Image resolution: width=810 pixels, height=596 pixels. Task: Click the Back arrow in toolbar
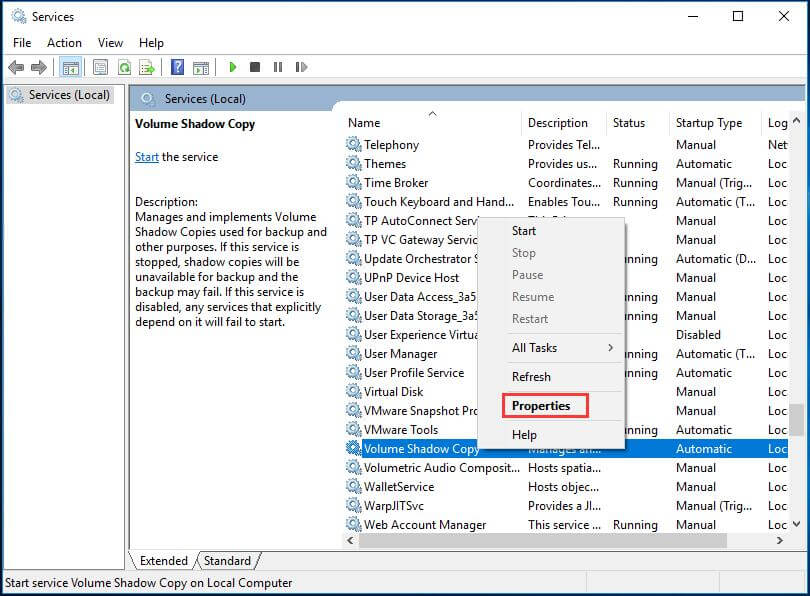[16, 67]
